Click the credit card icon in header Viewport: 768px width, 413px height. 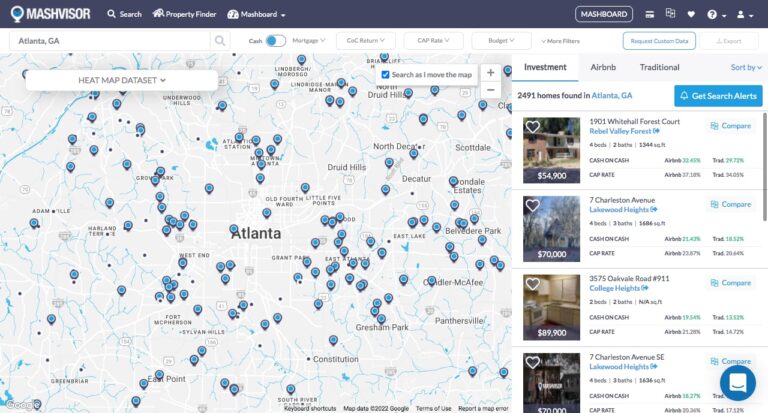tap(650, 14)
